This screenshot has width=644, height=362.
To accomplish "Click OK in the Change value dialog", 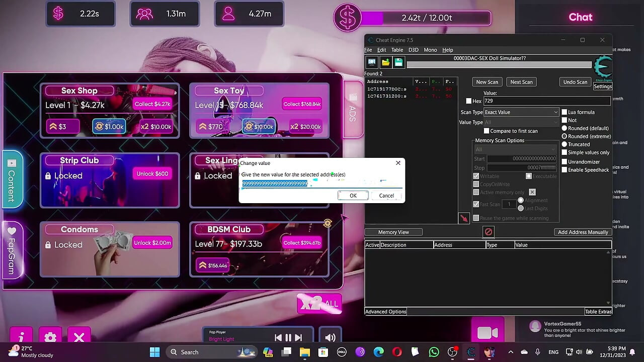I will pyautogui.click(x=353, y=196).
